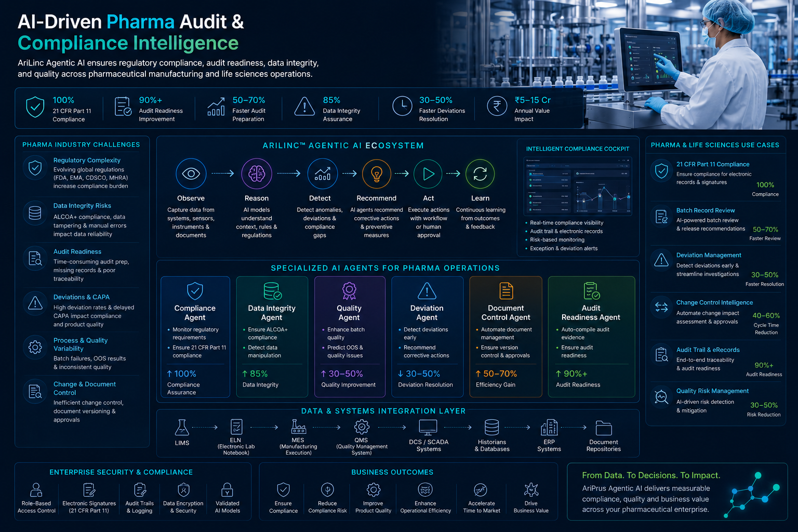Open the Compliance Agent card

pos(195,337)
